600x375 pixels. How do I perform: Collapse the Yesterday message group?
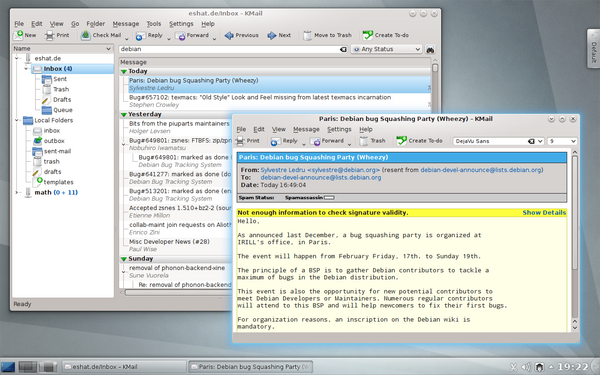tap(124, 114)
